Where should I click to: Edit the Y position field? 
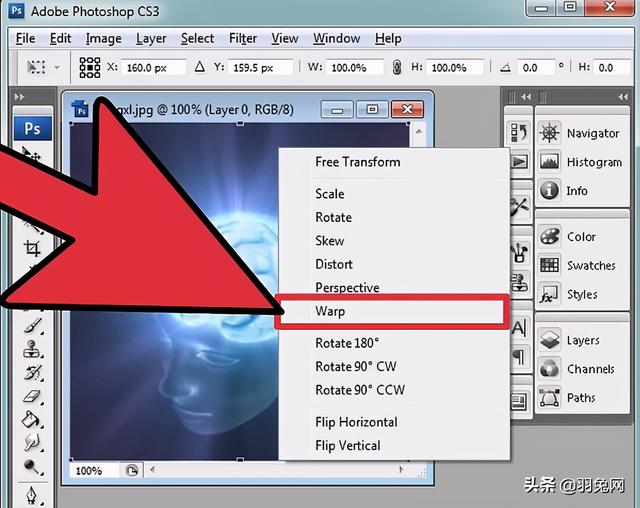(x=260, y=67)
